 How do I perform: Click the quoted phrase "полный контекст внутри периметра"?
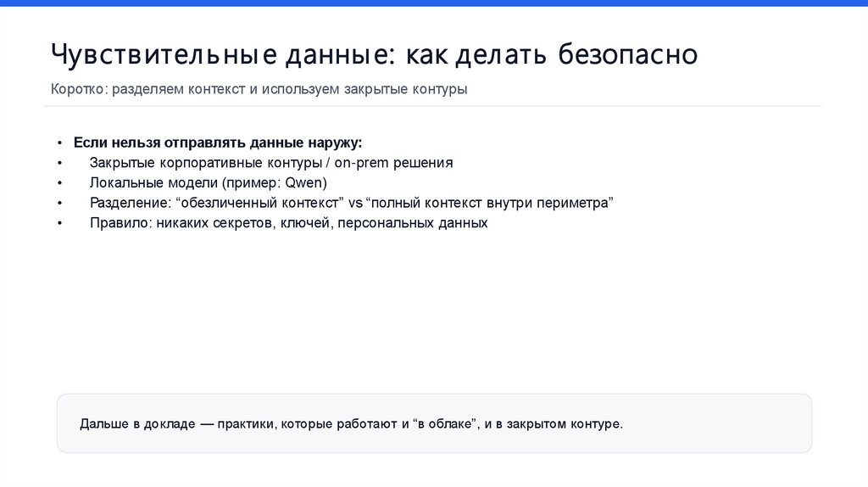tap(489, 204)
